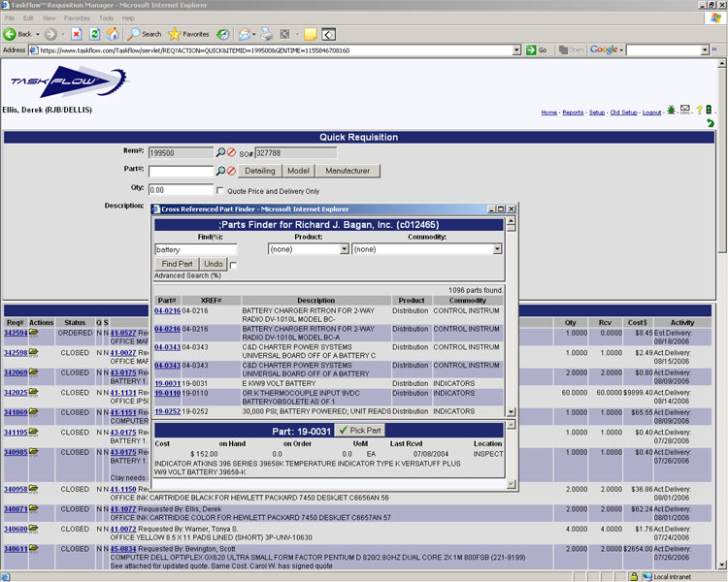This screenshot has height=582, width=728.
Task: Click the parts results scrollbar down arrow
Action: tap(511, 412)
